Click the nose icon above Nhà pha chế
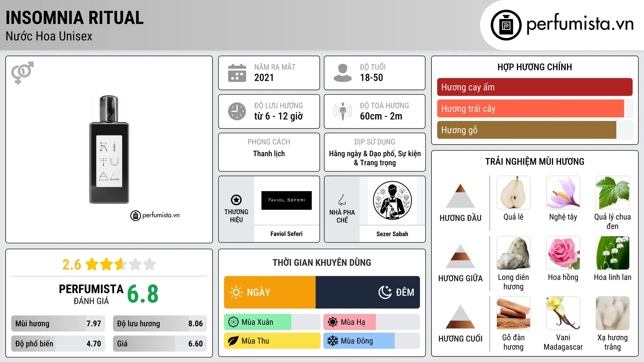The height and width of the screenshot is (362, 644). (x=342, y=200)
